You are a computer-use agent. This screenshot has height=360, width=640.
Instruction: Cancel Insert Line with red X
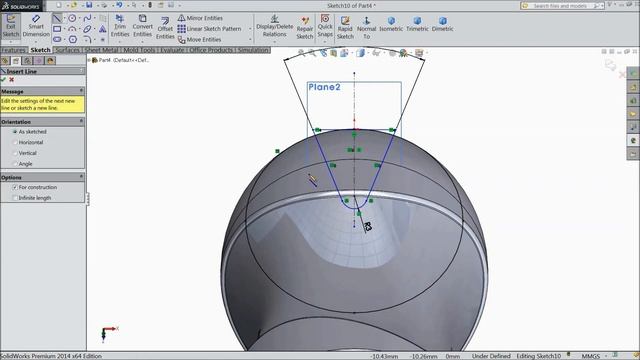click(11, 80)
